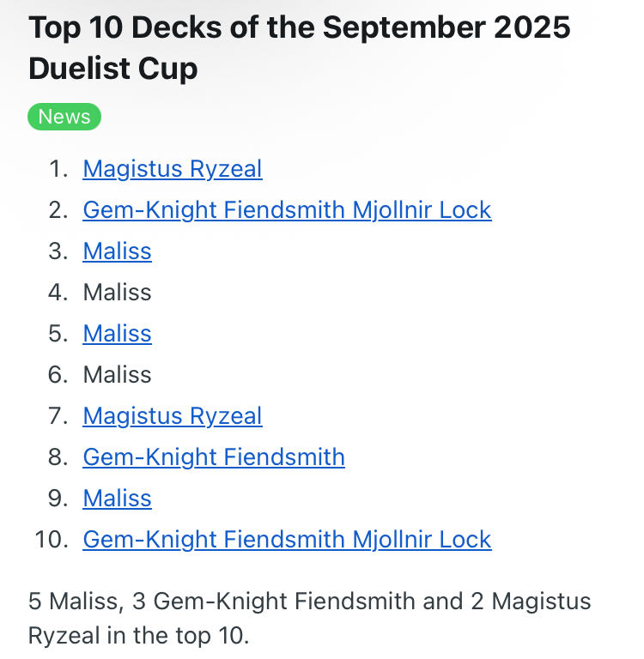The height and width of the screenshot is (659, 644).
Task: Click the unlinked sixth-place Maliss text
Action: 117,375
